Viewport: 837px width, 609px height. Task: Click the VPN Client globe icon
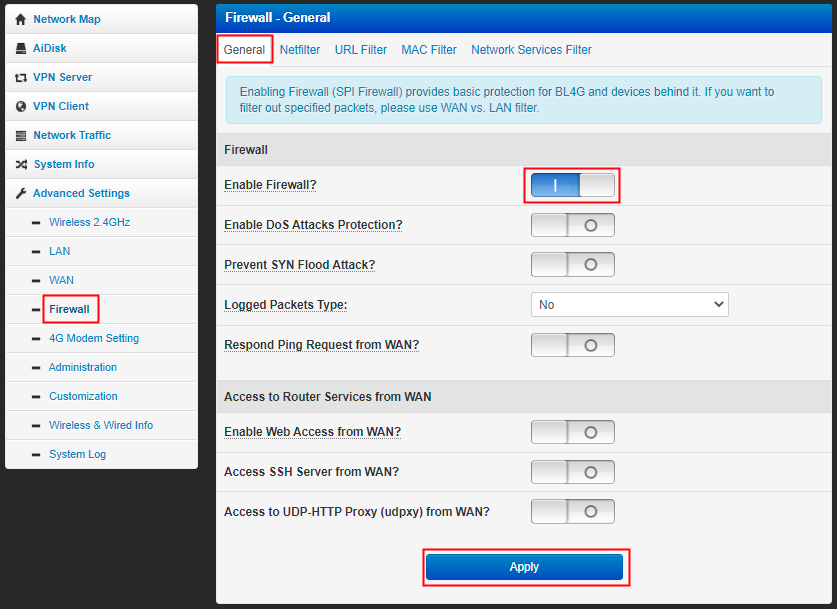[x=21, y=106]
